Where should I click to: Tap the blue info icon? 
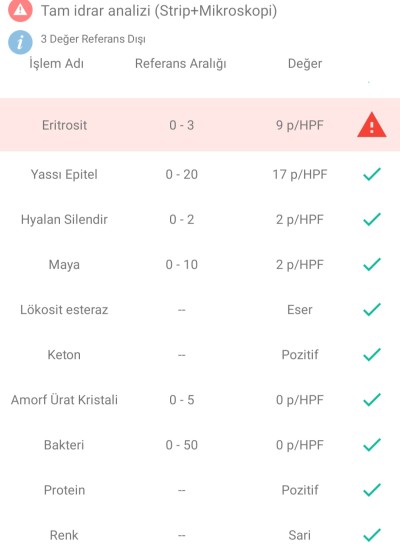[20, 42]
